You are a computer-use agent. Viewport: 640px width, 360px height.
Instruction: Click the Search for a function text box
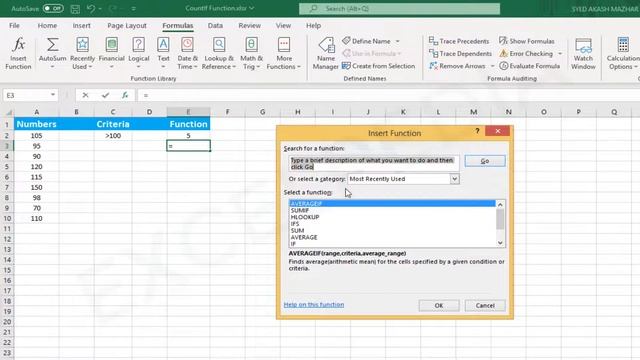[x=374, y=163]
